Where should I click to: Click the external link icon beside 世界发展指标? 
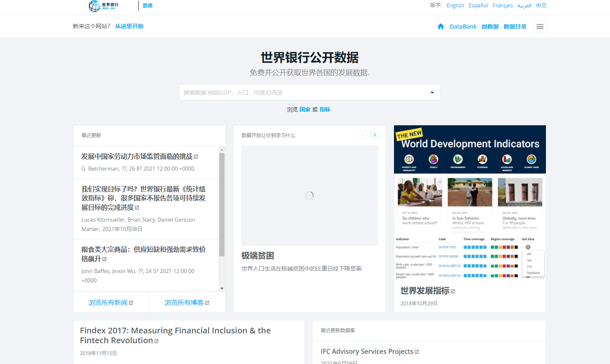coord(453,291)
